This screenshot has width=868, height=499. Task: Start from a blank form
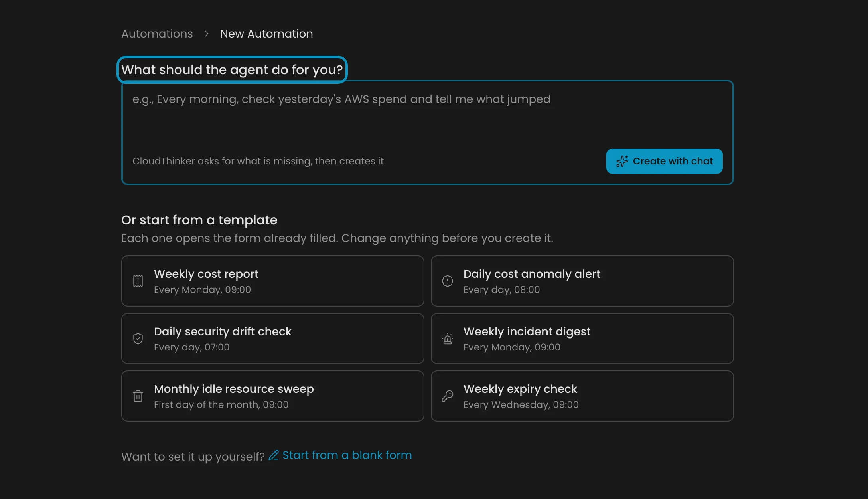pos(340,455)
